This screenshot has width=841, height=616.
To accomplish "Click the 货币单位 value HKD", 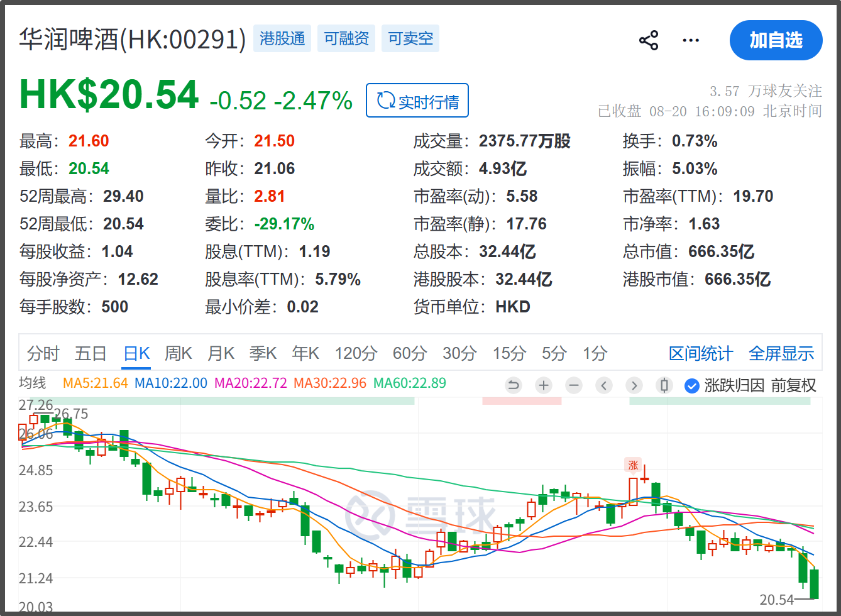I will pos(513,307).
